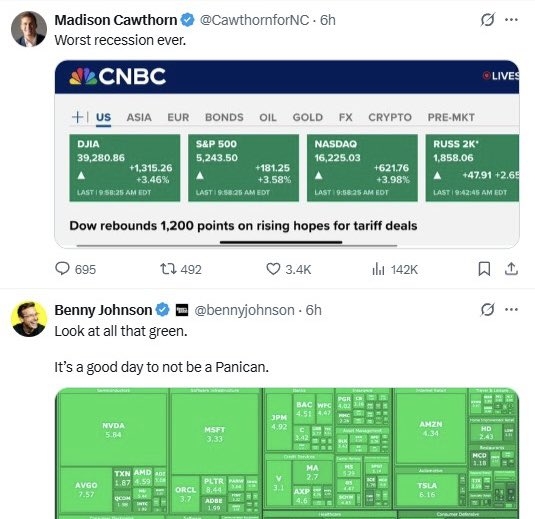535x519 pixels.
Task: Click Grok icon on Benny Johnson's tweet
Action: (x=487, y=310)
